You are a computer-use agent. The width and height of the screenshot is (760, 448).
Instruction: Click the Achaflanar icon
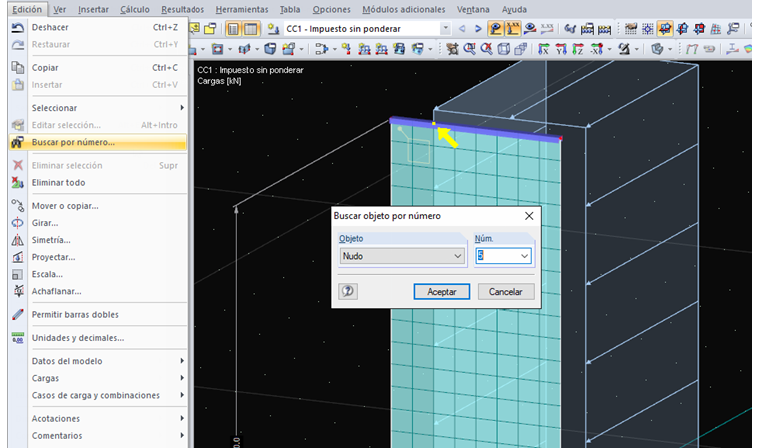pyautogui.click(x=17, y=291)
